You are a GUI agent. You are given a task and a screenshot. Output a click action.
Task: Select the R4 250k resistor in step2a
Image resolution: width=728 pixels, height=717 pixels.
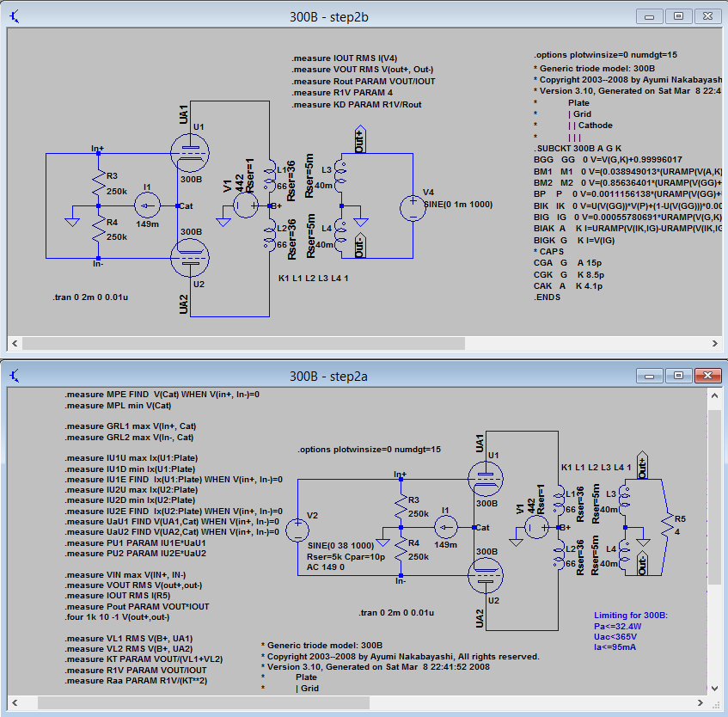tap(401, 550)
